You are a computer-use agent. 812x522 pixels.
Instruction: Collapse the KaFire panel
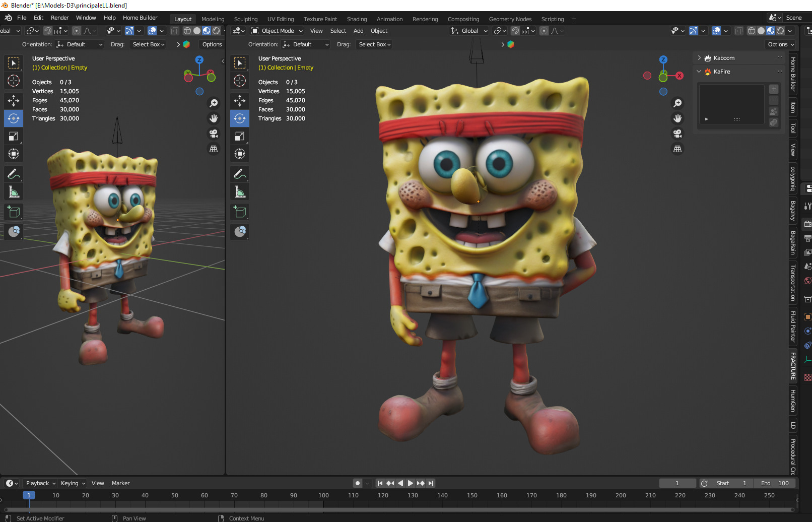click(699, 72)
